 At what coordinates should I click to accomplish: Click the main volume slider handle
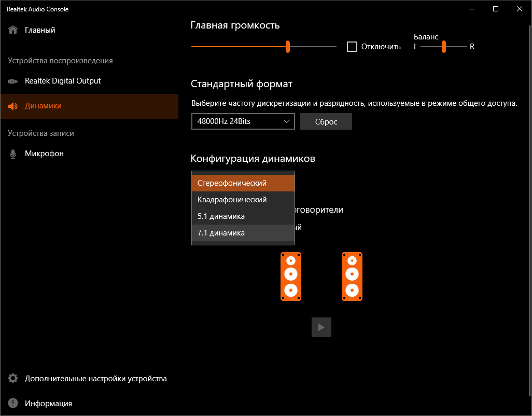pyautogui.click(x=288, y=47)
